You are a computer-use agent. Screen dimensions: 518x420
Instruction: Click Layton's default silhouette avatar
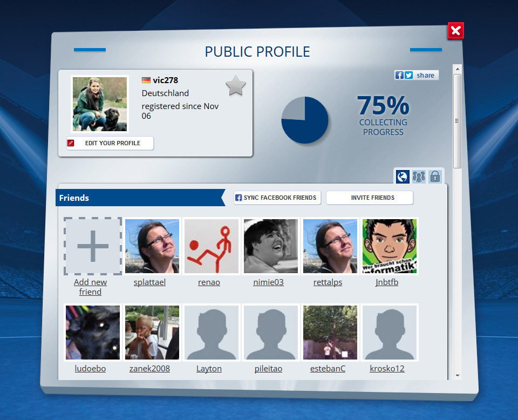click(x=212, y=333)
